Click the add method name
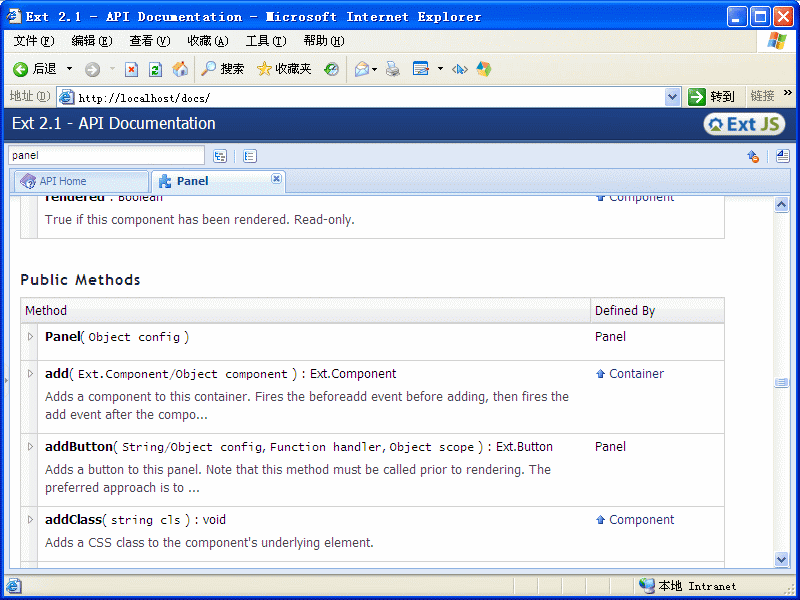Viewport: 800px width, 600px height. tap(57, 373)
